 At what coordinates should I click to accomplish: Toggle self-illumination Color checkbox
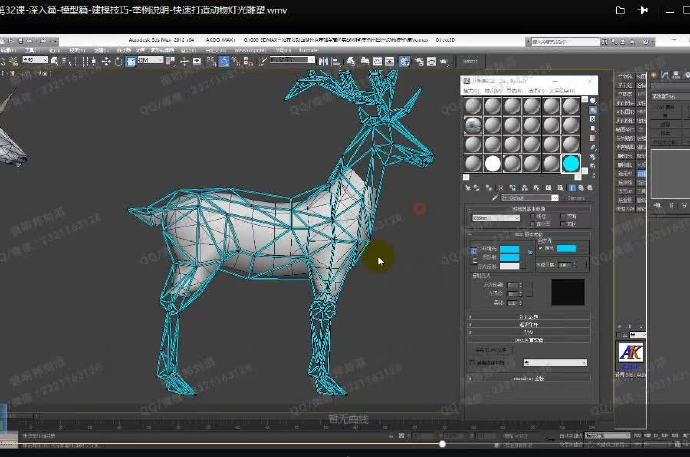pos(540,249)
